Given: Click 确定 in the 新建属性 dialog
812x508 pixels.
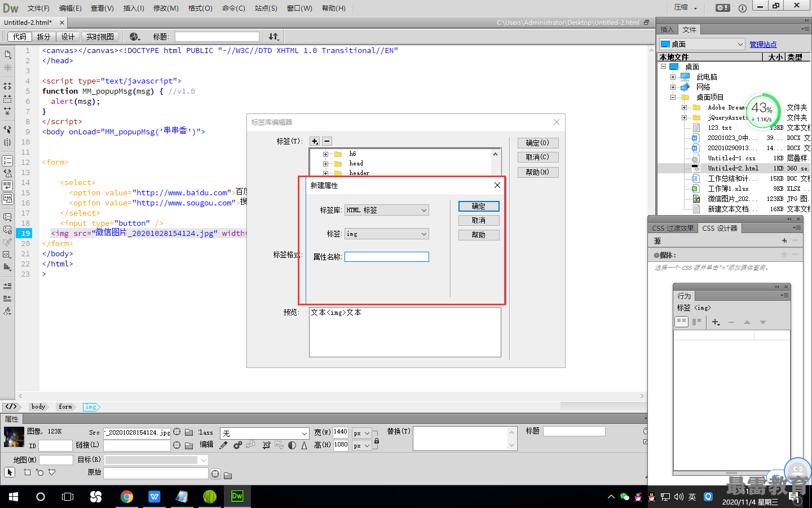Looking at the screenshot, I should click(479, 207).
